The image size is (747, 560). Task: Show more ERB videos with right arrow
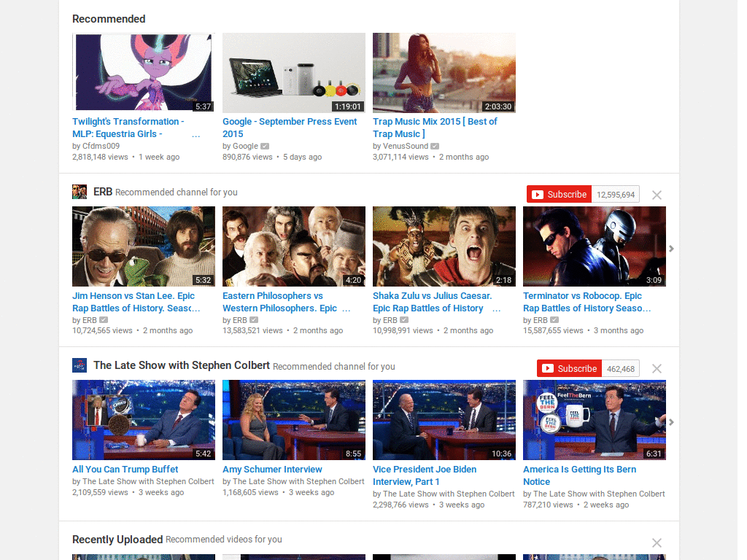[x=671, y=249]
